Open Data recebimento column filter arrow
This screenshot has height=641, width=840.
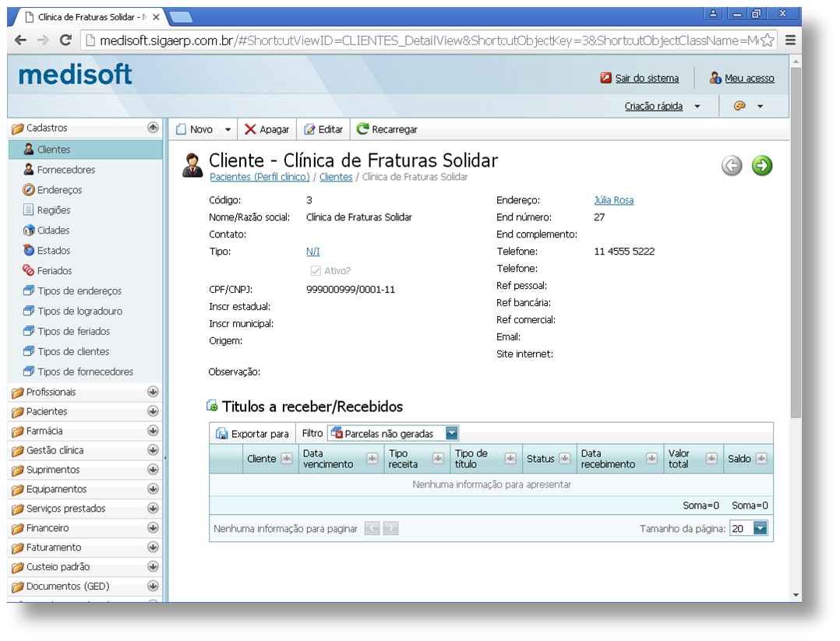tap(651, 459)
